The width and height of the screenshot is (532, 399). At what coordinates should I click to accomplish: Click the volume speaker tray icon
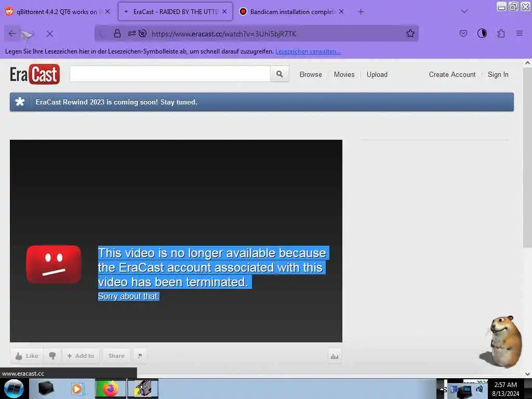point(480,389)
